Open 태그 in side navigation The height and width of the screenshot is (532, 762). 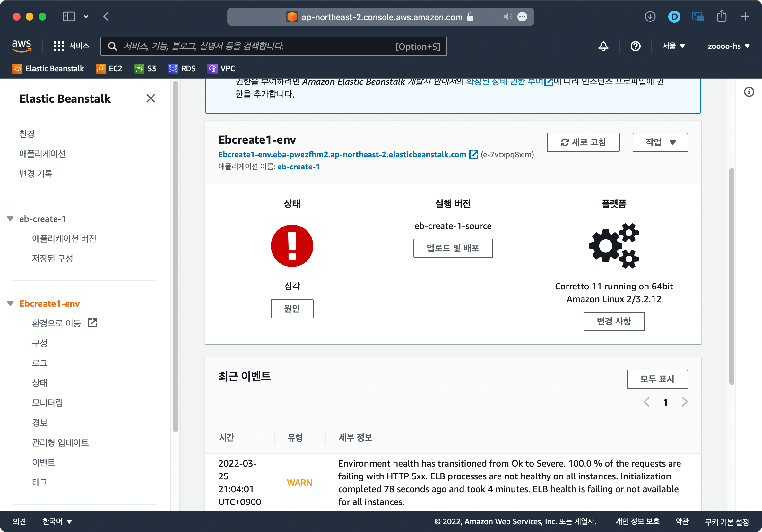[x=39, y=482]
